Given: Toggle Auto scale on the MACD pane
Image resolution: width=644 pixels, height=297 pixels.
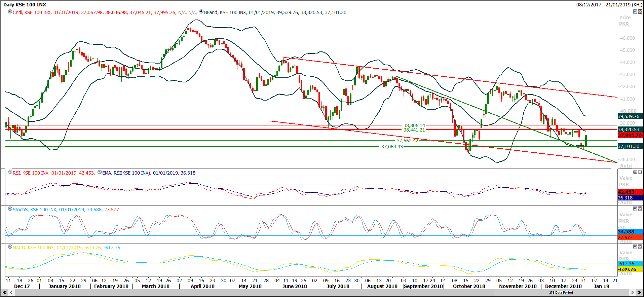Looking at the screenshot, I should pos(626,274).
